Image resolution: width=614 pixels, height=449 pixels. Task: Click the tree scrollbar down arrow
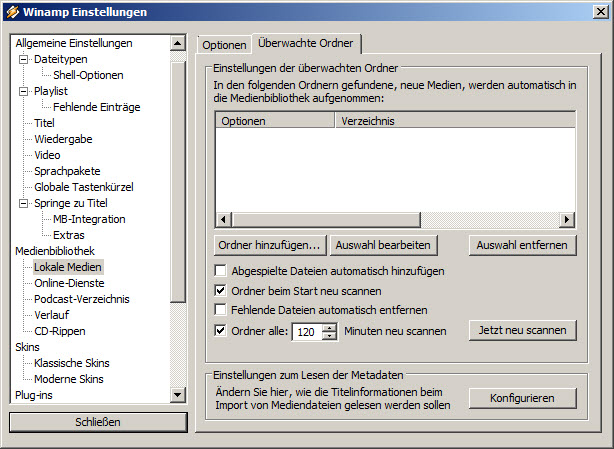[178, 395]
